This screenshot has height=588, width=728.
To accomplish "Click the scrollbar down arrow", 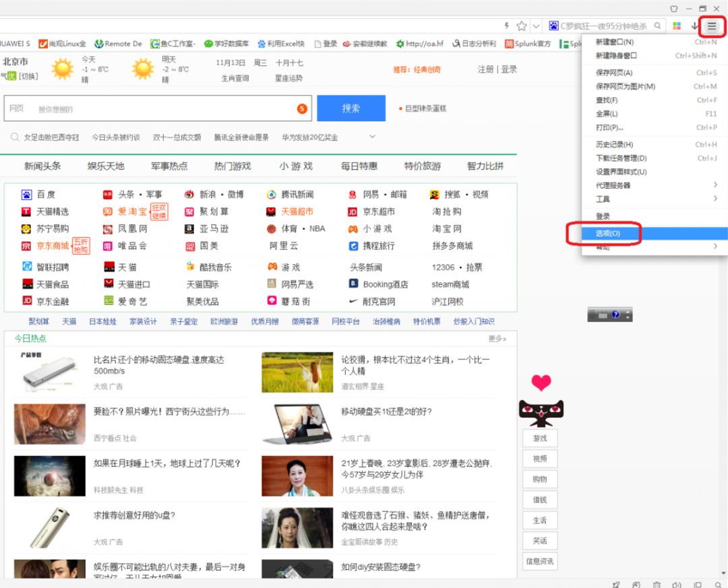I will pos(723,573).
